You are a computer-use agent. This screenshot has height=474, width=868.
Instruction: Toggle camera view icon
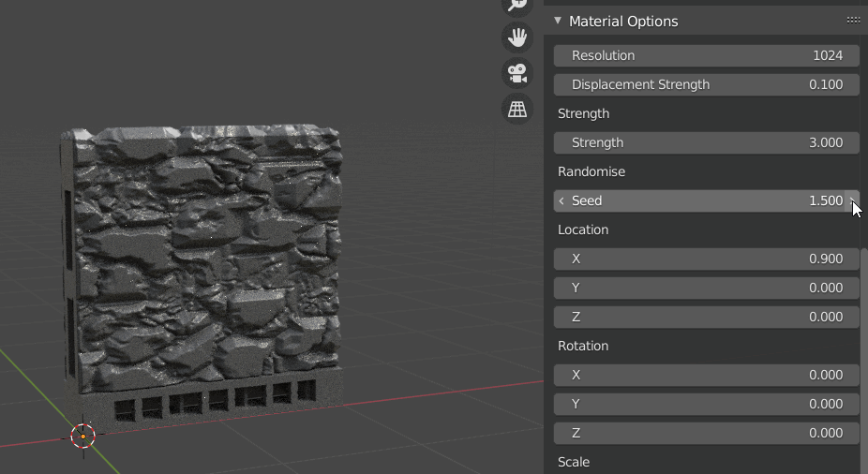[x=517, y=73]
